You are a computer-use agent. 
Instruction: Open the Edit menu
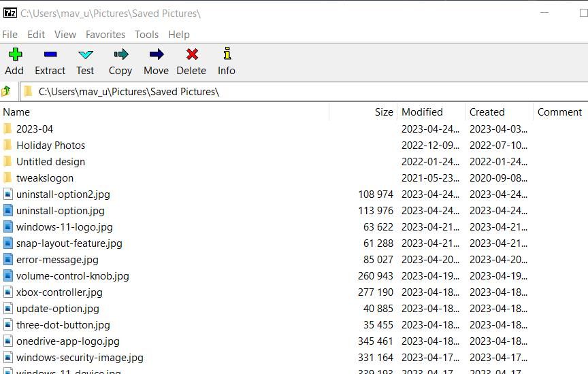pos(36,35)
